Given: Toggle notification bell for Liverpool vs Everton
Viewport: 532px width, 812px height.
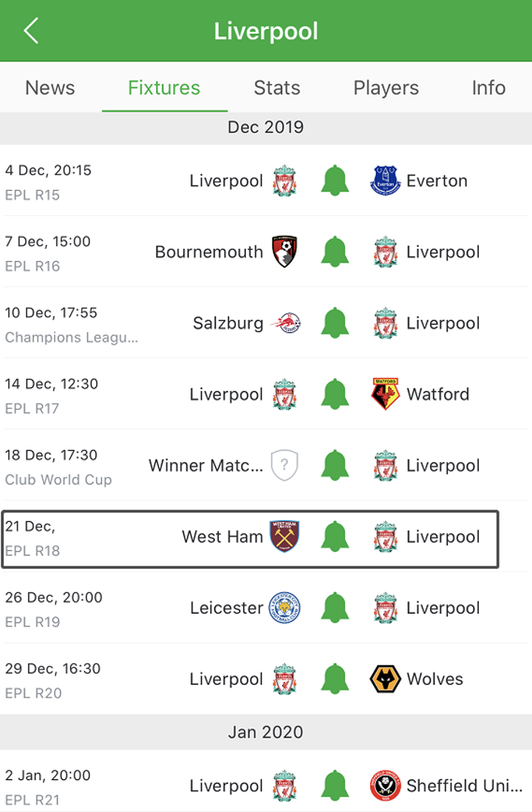Looking at the screenshot, I should point(335,180).
